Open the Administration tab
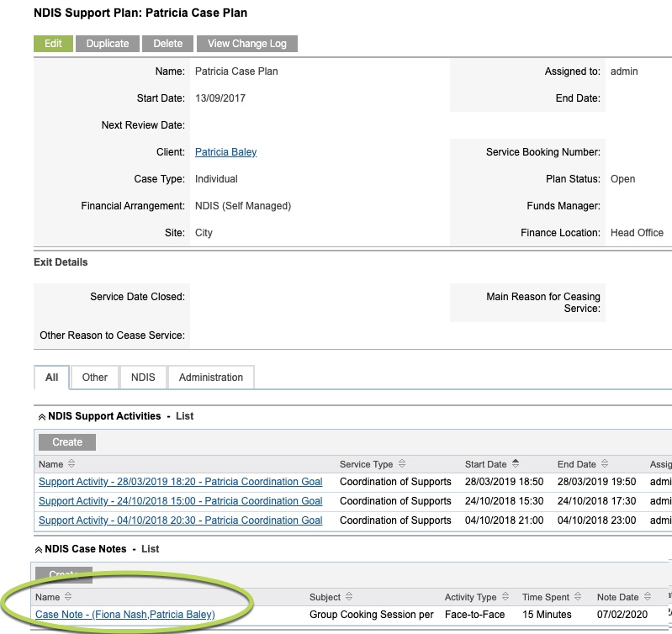This screenshot has height=634, width=672. 211,378
